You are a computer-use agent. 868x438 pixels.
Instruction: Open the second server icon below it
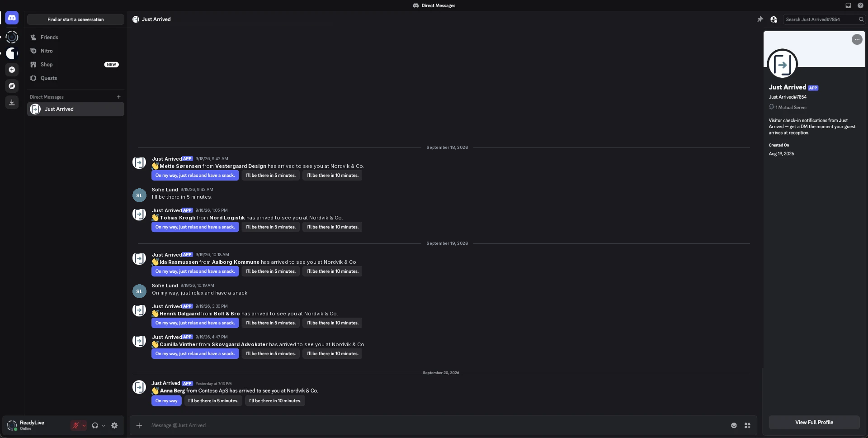coord(12,53)
